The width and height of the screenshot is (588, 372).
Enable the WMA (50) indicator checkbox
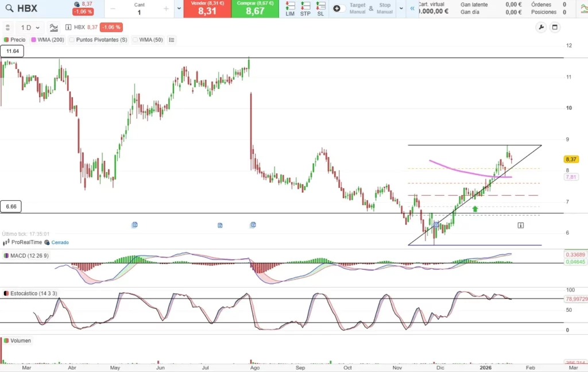click(x=136, y=40)
